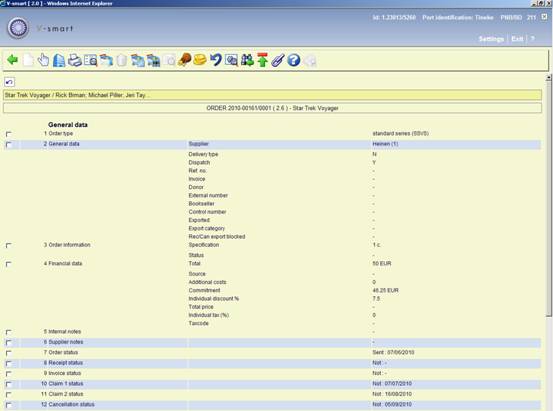Viewport: 553px width, 411px height.
Task: Click the ORDER 2010-00161/0001 header
Action: click(272, 108)
